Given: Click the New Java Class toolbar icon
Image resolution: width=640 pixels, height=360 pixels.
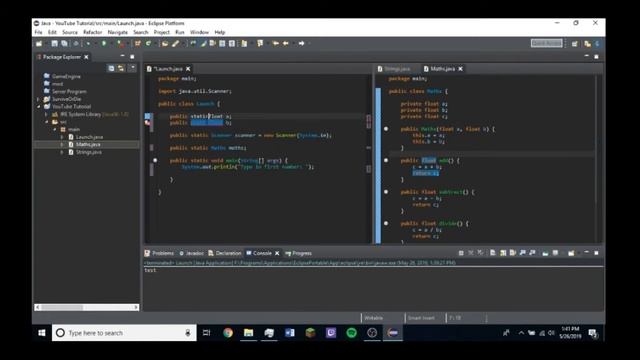Looking at the screenshot, I should pos(148,43).
